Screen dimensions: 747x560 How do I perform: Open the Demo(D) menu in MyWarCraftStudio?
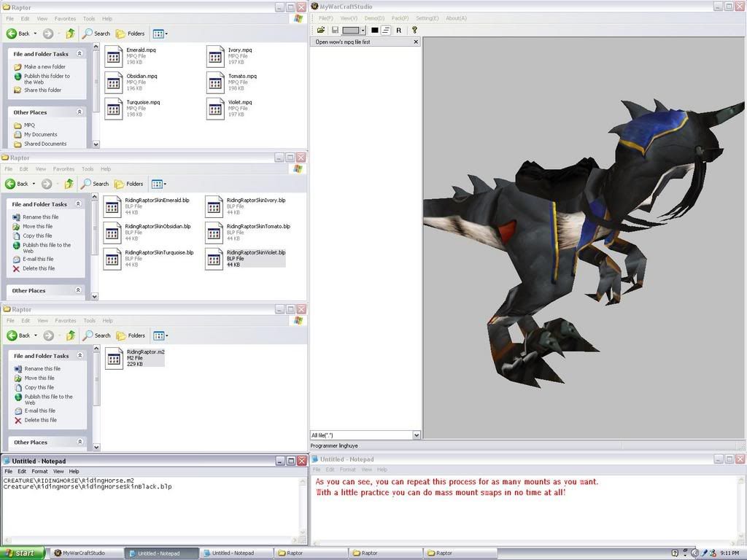[374, 18]
